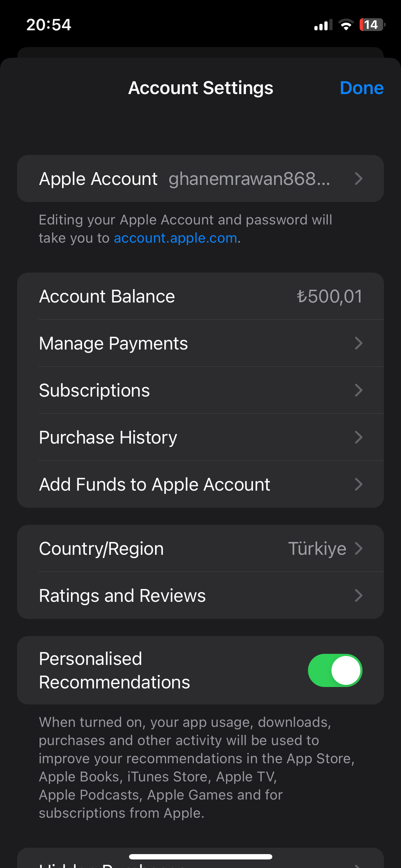Tap the Purchase History chevron arrow
The height and width of the screenshot is (868, 401).
359,437
